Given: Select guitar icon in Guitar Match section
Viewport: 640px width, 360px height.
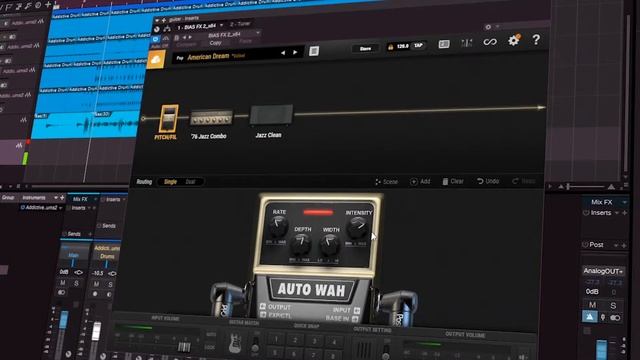Looking at the screenshot, I should pos(236,344).
